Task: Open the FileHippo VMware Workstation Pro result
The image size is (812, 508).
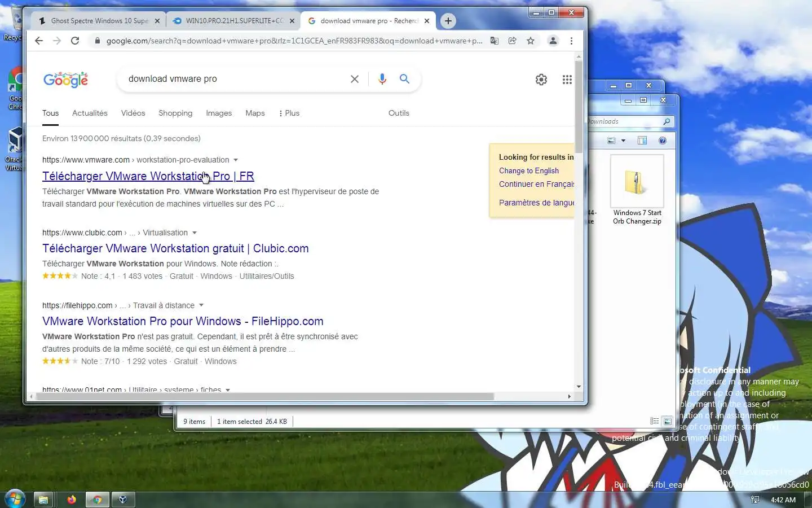Action: click(x=183, y=321)
